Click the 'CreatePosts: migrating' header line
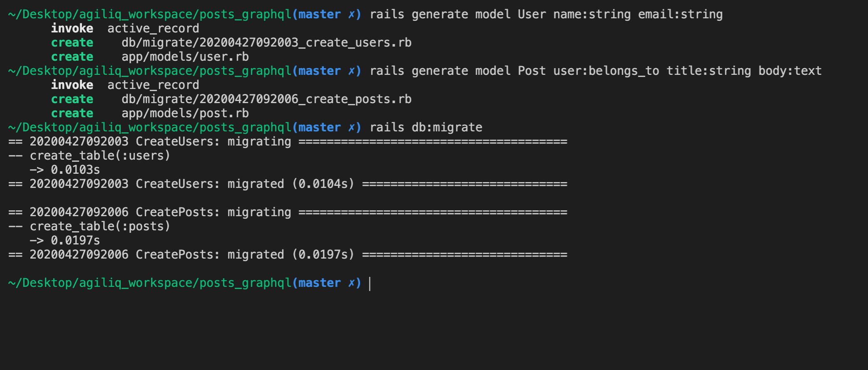The height and width of the screenshot is (370, 868). click(x=213, y=212)
